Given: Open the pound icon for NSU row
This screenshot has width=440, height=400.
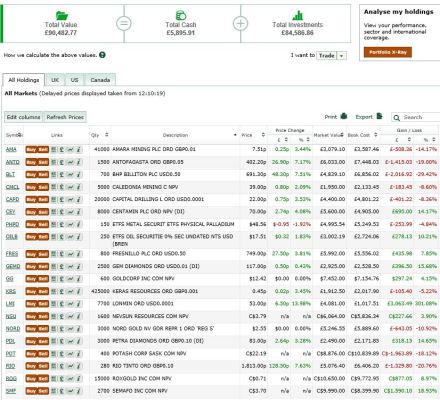Looking at the screenshot, I should pyautogui.click(x=62, y=316).
